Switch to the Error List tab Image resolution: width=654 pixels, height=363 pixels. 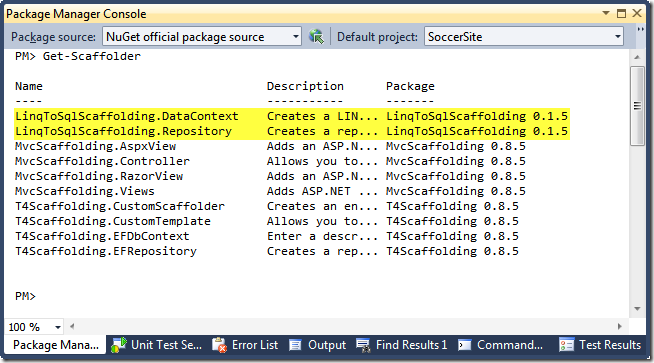245,345
